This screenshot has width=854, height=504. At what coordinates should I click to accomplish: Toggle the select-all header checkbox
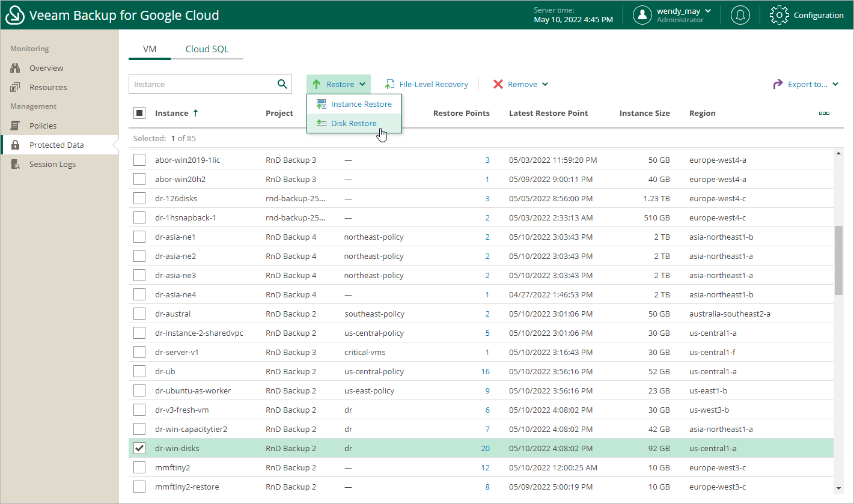(x=139, y=113)
